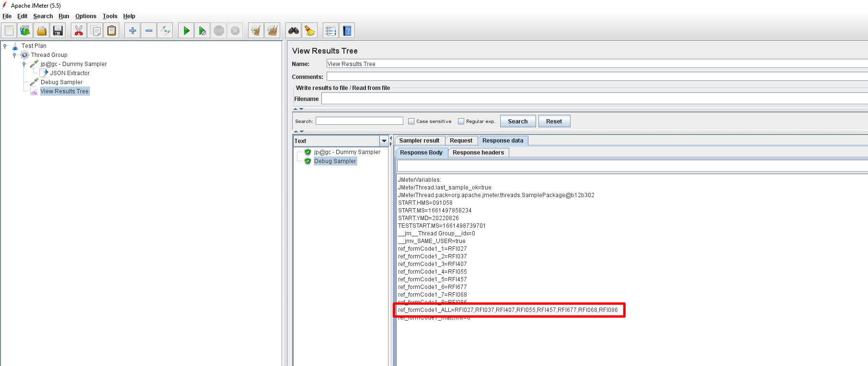
Task: Select jp@gc - Dummy Sampler result entry
Action: pos(347,152)
